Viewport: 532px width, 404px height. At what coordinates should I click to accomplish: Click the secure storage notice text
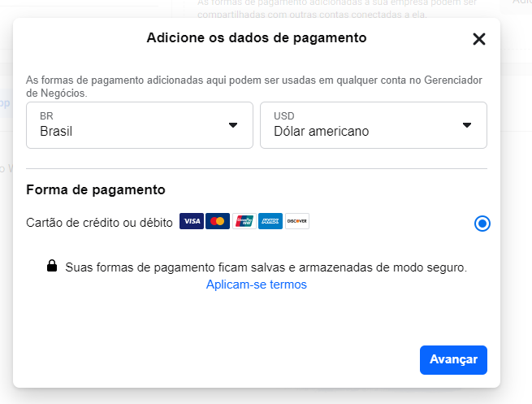(266, 267)
